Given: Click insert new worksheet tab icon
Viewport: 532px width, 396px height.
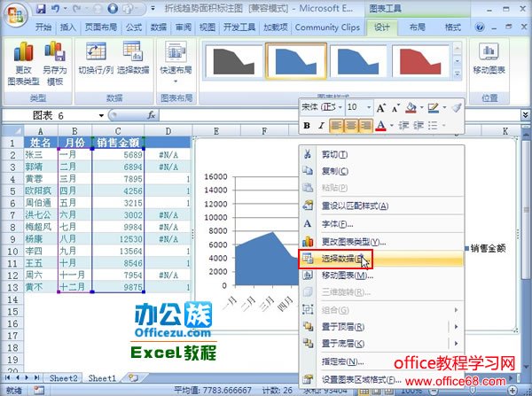Looking at the screenshot, I should (133, 377).
